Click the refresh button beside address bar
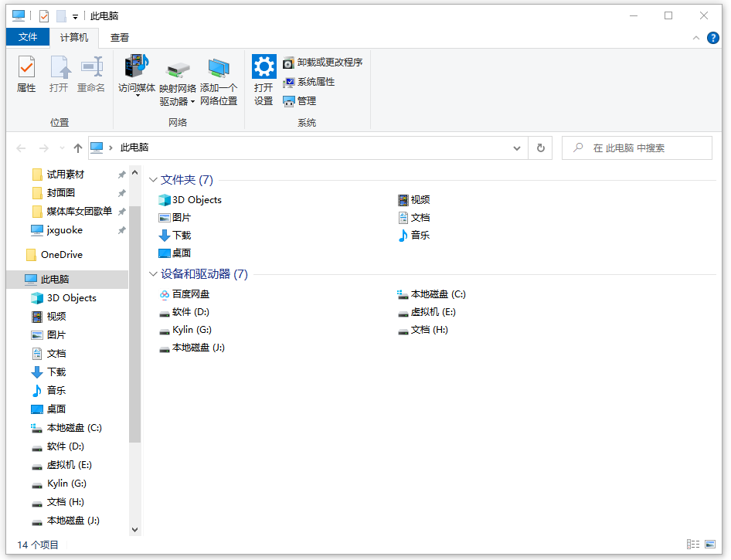 tap(541, 148)
